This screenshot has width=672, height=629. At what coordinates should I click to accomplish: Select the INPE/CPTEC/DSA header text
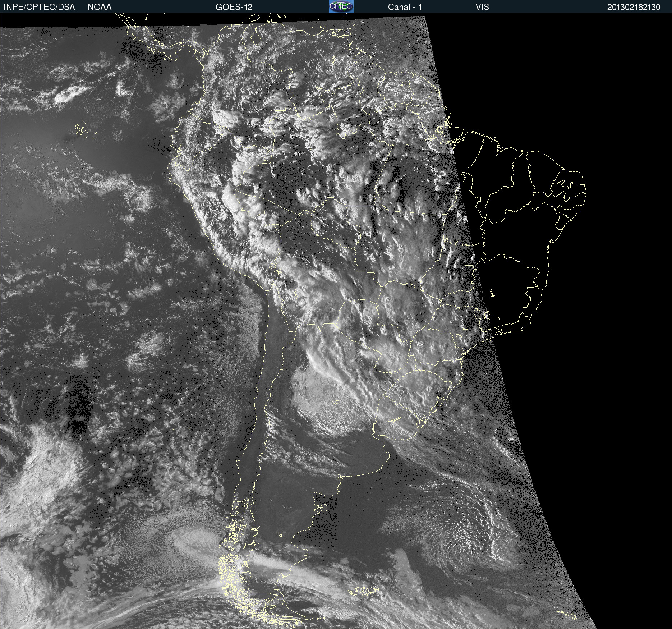(x=39, y=7)
